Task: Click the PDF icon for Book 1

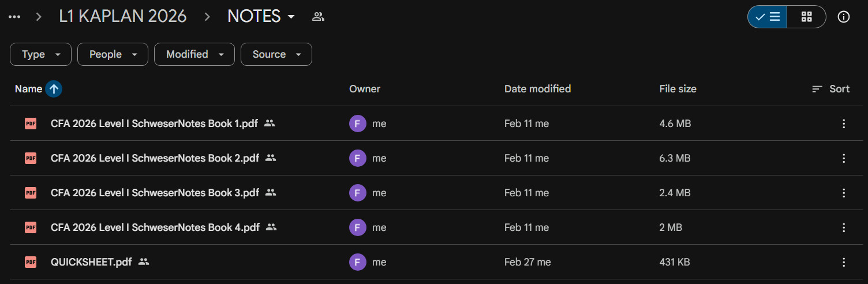Action: (31, 123)
